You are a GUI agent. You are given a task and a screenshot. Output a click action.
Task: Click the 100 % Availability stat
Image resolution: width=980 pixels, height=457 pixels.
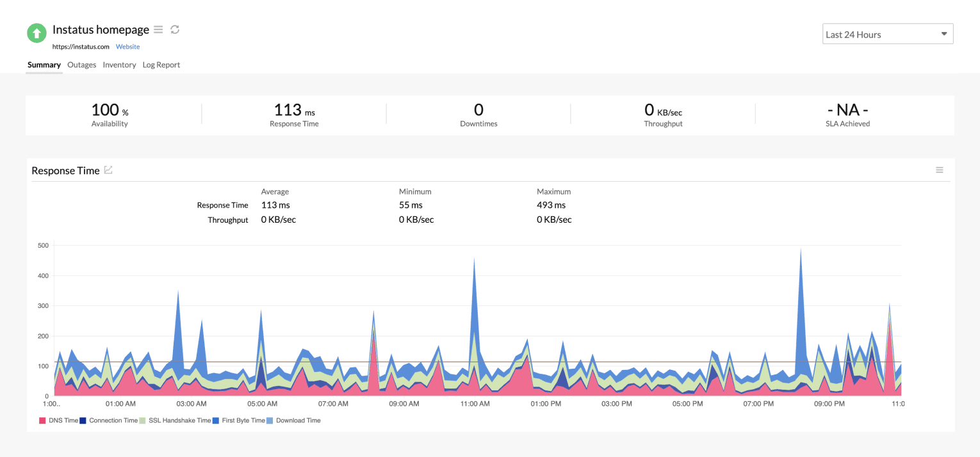(110, 115)
